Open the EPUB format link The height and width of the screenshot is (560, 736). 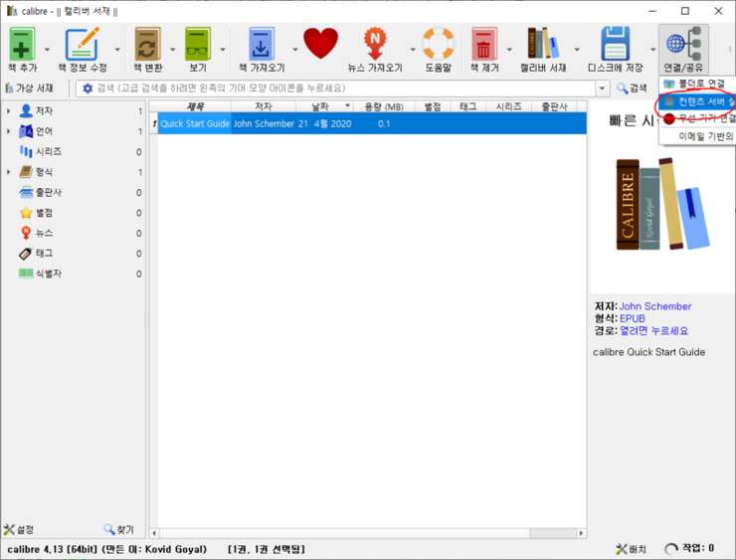633,318
